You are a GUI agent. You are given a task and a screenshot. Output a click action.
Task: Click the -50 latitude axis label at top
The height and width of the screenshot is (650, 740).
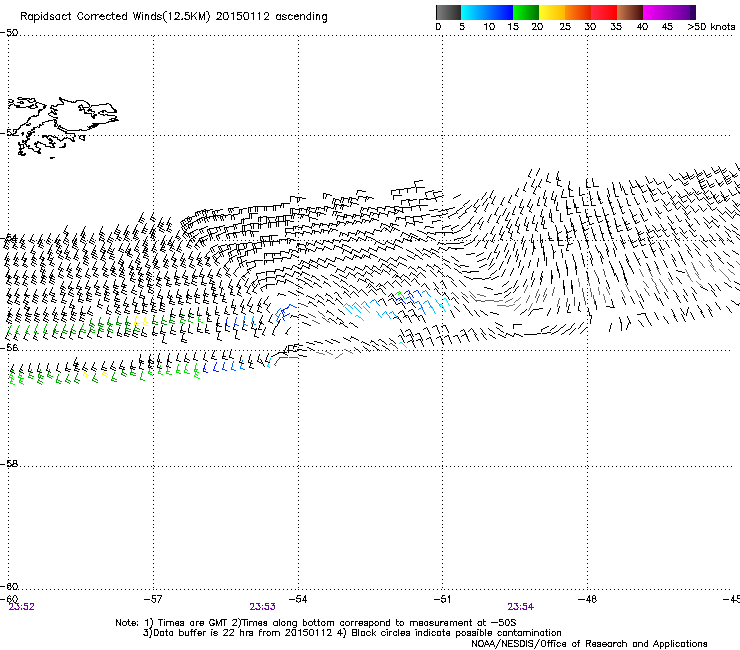(x=9, y=33)
